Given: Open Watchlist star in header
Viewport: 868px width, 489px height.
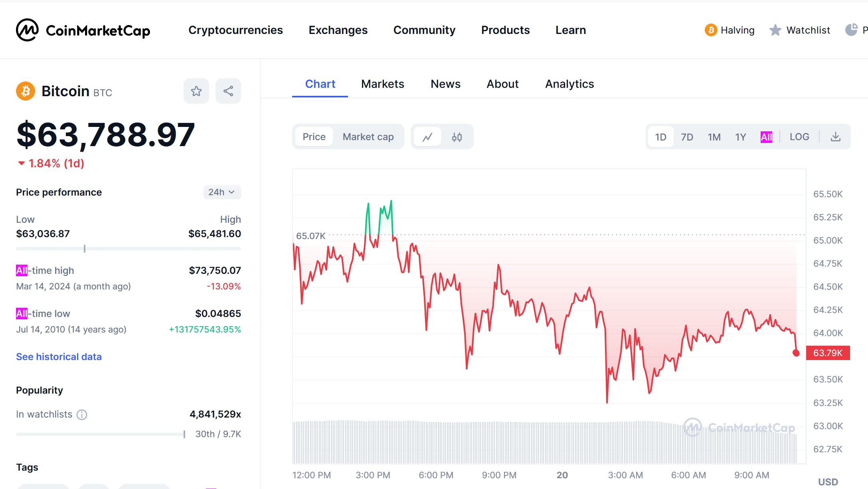Looking at the screenshot, I should [775, 30].
